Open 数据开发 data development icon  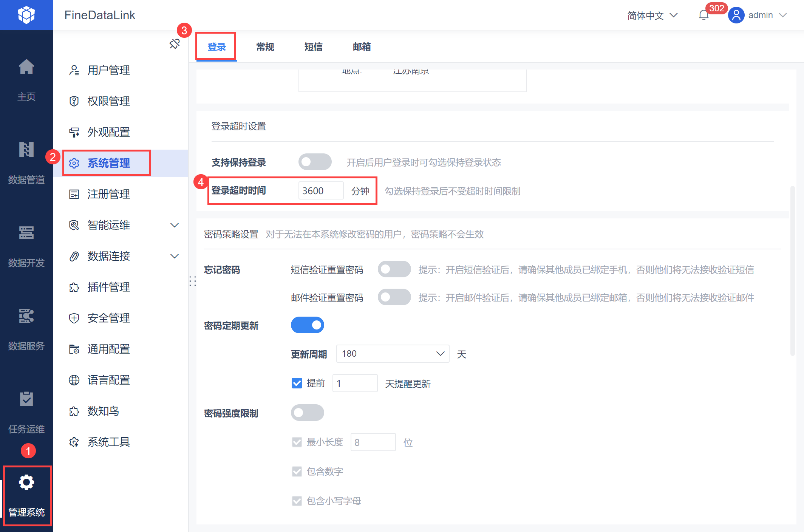tap(26, 233)
